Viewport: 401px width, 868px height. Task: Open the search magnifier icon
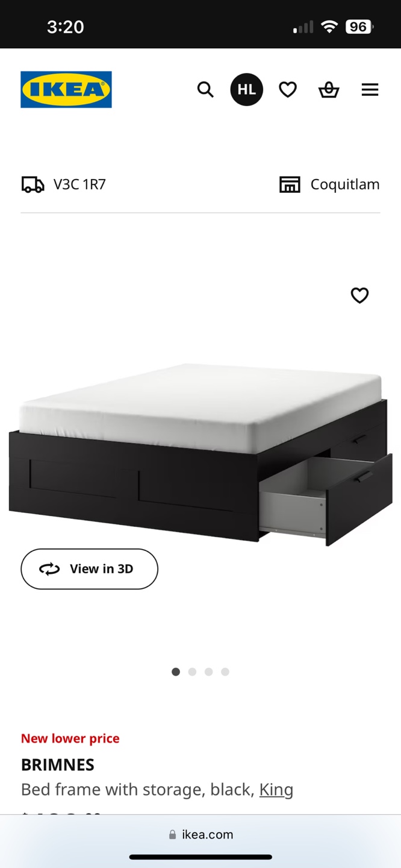[205, 90]
